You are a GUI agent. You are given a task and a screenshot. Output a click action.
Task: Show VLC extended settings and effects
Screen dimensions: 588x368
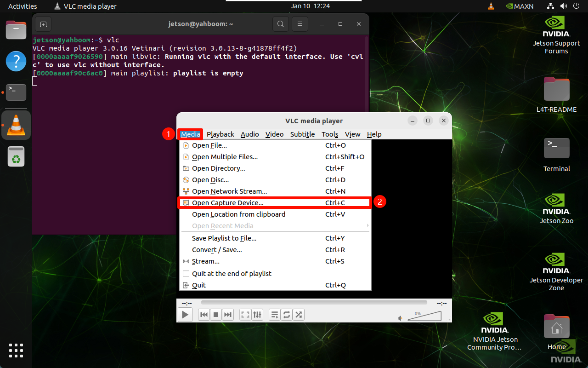click(x=257, y=315)
